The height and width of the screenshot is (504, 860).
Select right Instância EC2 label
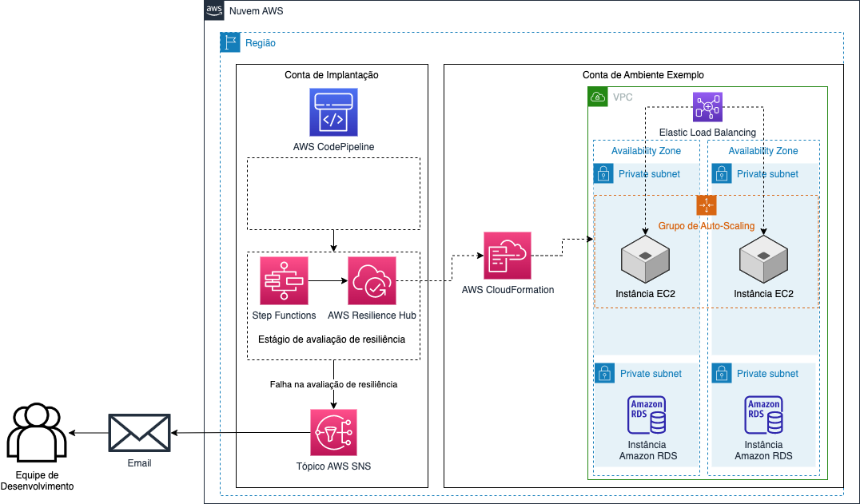point(763,294)
